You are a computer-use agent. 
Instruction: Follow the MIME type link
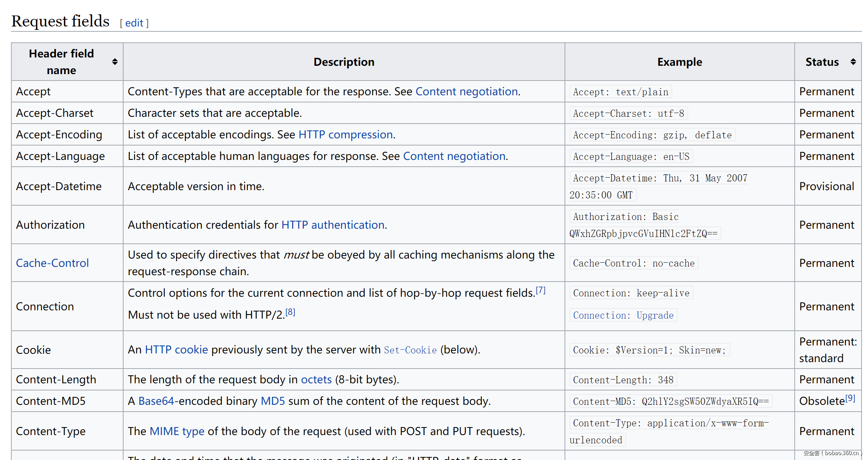click(177, 431)
